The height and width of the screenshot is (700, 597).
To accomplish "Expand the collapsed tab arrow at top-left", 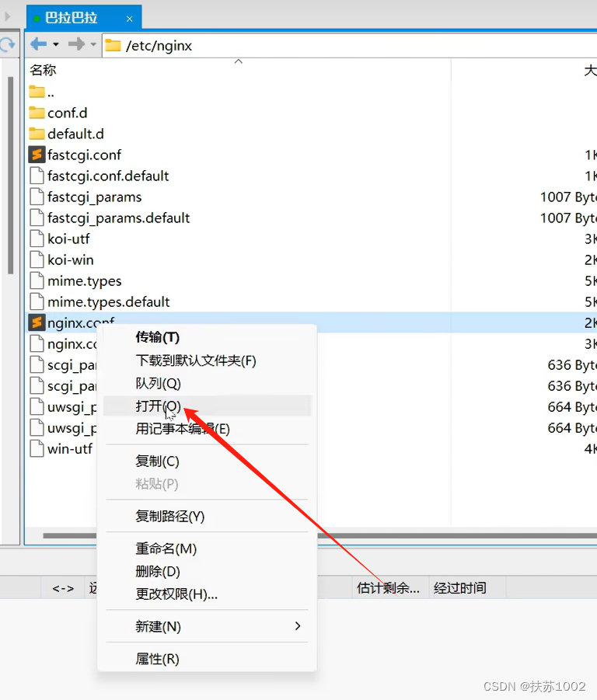I will point(7,17).
